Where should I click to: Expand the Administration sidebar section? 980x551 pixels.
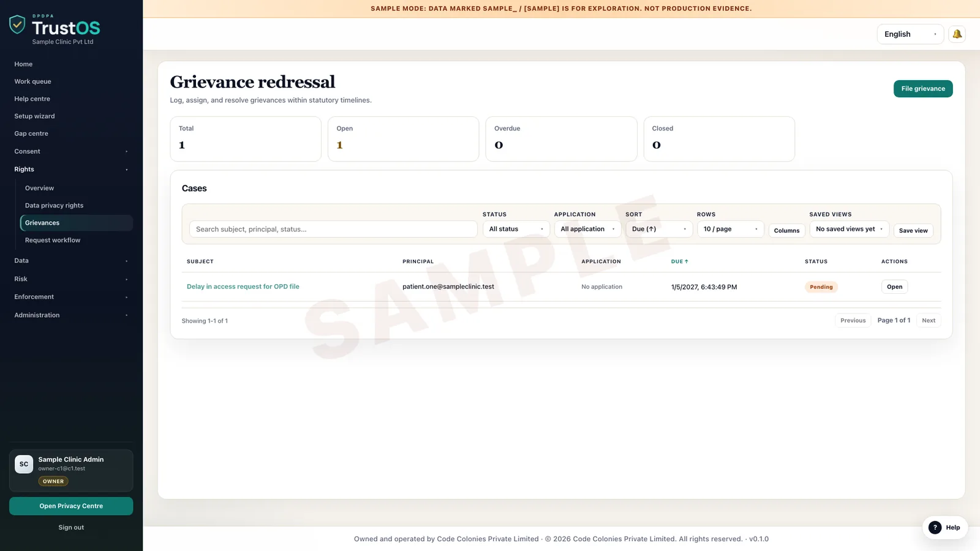[x=71, y=315]
